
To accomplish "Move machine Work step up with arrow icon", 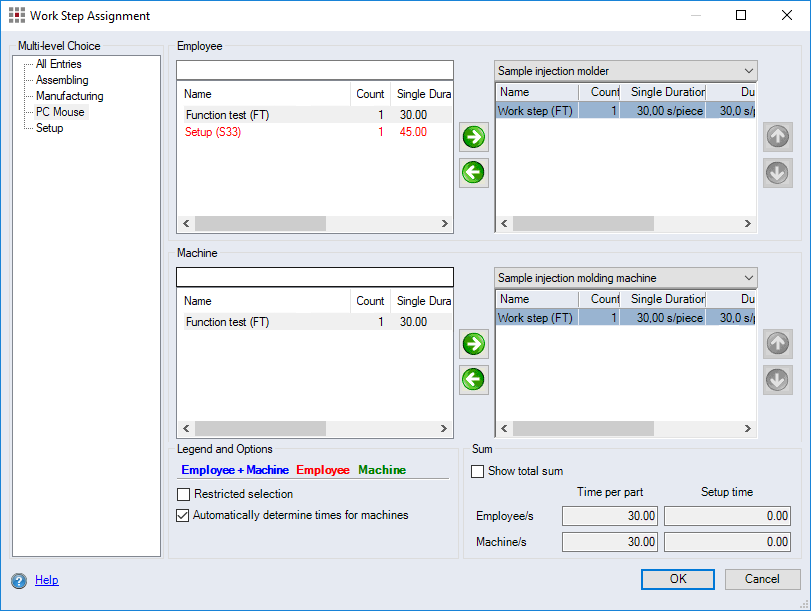I will point(777,344).
